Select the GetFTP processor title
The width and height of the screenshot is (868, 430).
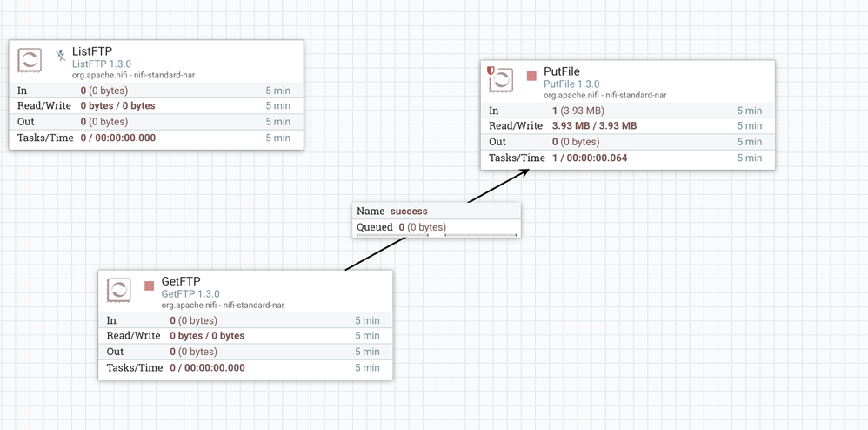coord(181,281)
